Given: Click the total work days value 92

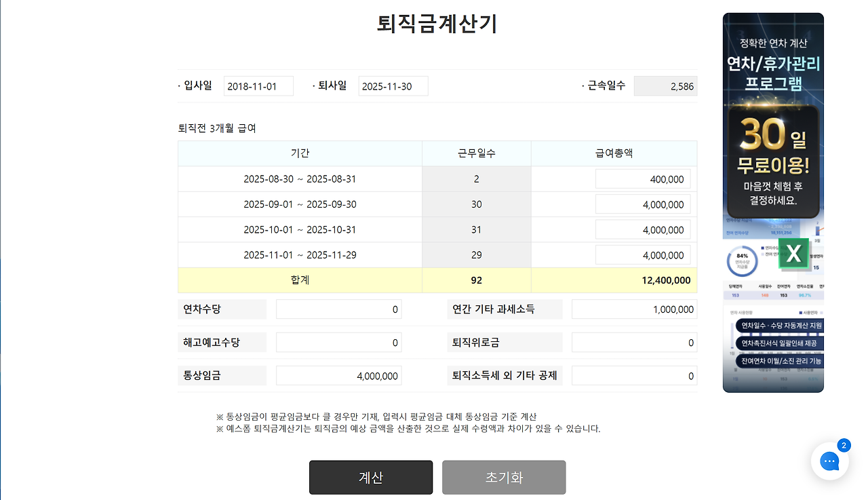Looking at the screenshot, I should click(x=477, y=280).
